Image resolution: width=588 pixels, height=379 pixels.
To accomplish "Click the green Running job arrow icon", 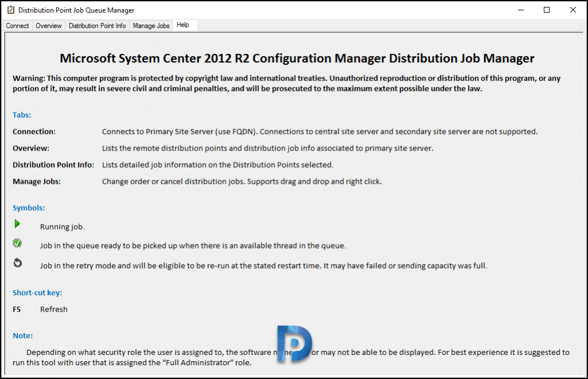I will pyautogui.click(x=17, y=224).
